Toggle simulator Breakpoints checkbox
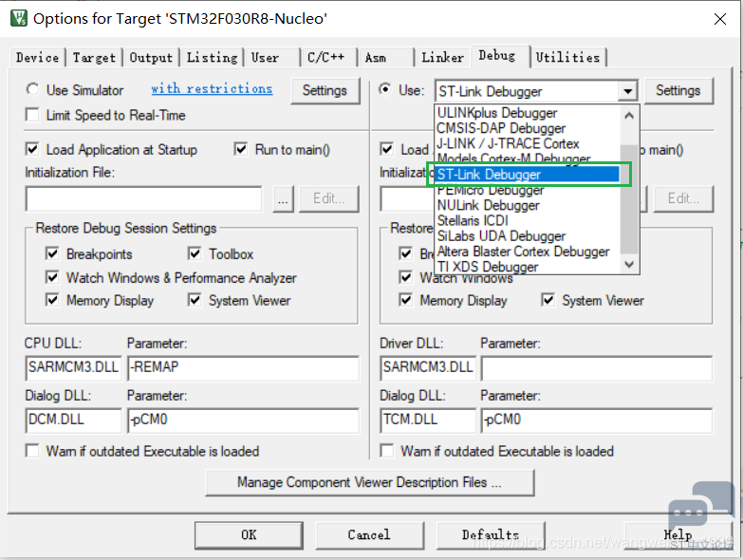 [52, 254]
